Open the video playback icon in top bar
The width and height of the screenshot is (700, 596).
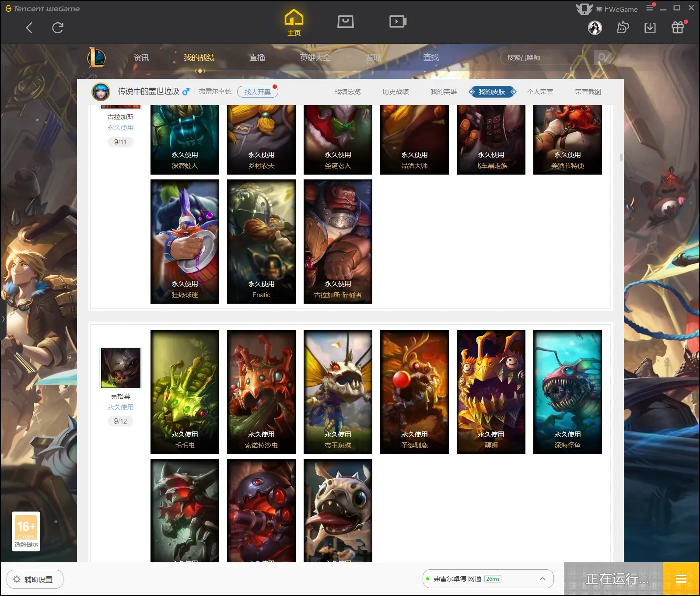398,21
